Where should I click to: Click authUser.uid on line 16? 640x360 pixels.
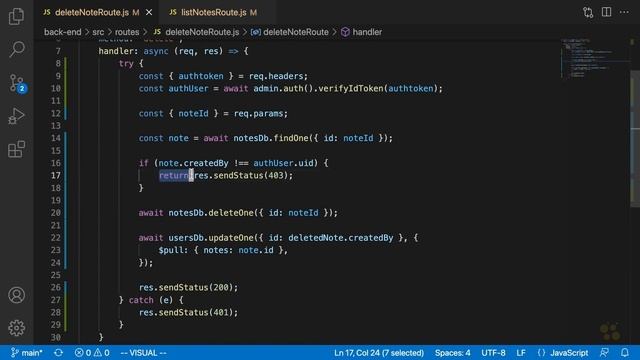tap(283, 163)
